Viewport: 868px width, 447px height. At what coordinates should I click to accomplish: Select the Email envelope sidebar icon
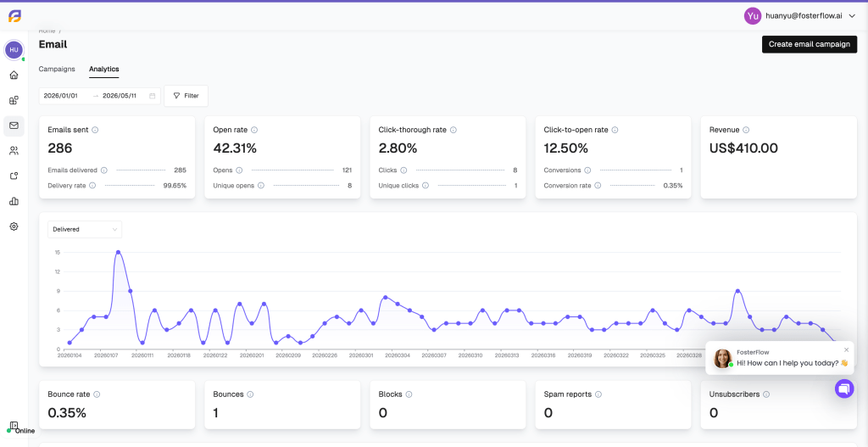[x=14, y=126]
